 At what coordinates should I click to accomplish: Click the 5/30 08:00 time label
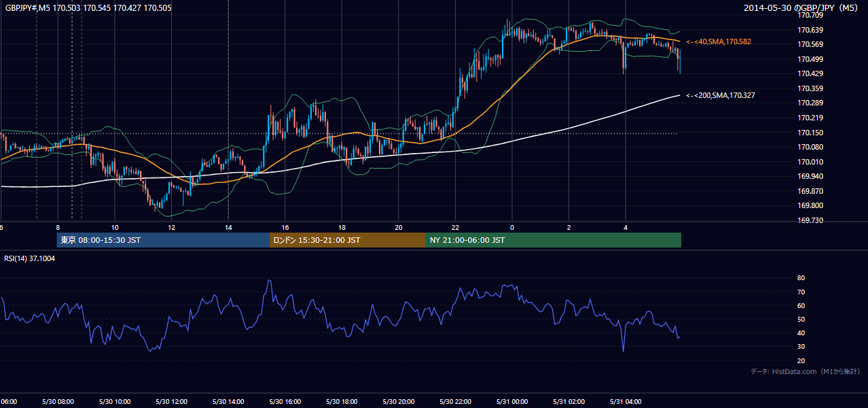(x=58, y=402)
